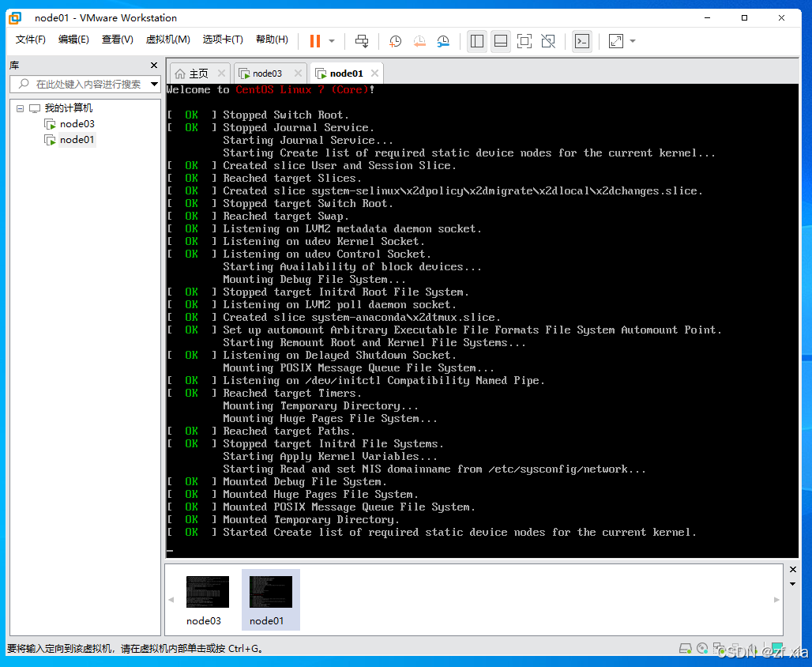This screenshot has height=667, width=812.
Task: Open the 编辑(E) menu
Action: click(73, 40)
